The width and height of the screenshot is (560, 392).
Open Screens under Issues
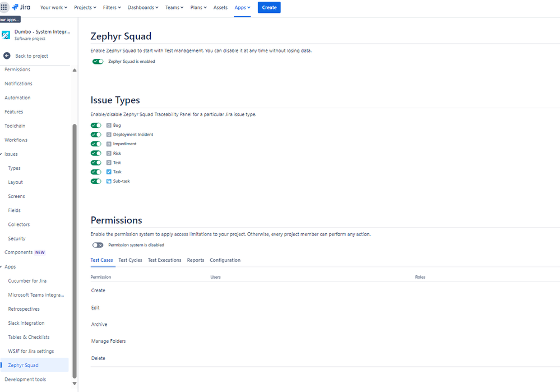(16, 196)
